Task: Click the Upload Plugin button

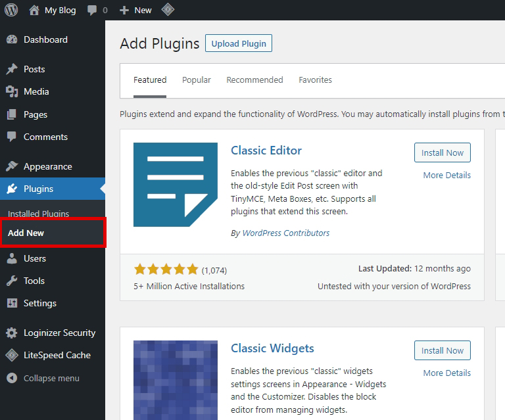Action: coord(239,43)
